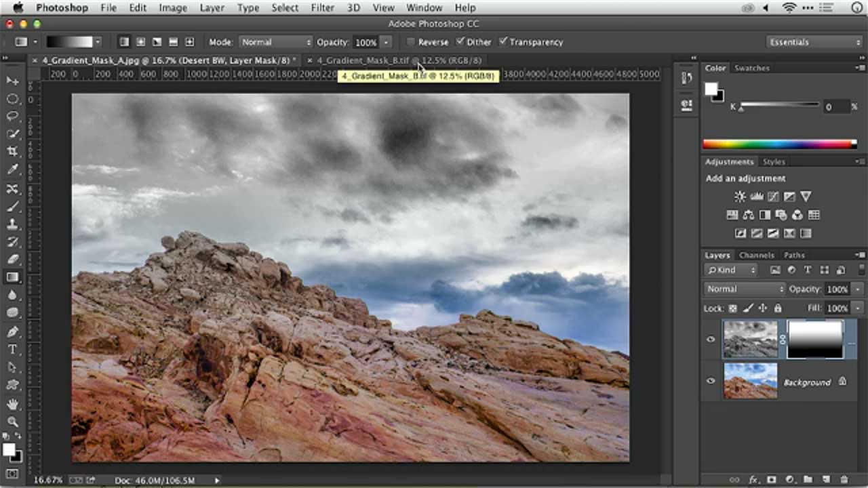Open the Select menu
Viewport: 868px width, 488px height.
[285, 8]
